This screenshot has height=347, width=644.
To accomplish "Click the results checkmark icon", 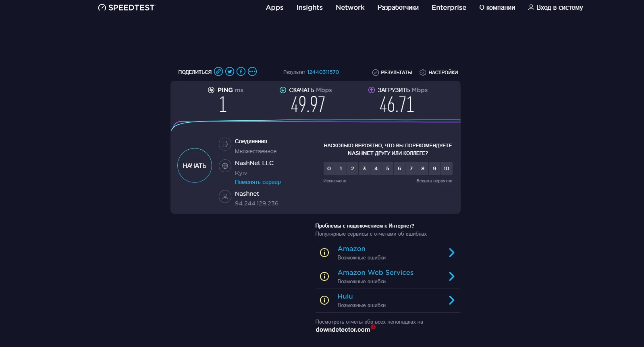I will 376,73.
